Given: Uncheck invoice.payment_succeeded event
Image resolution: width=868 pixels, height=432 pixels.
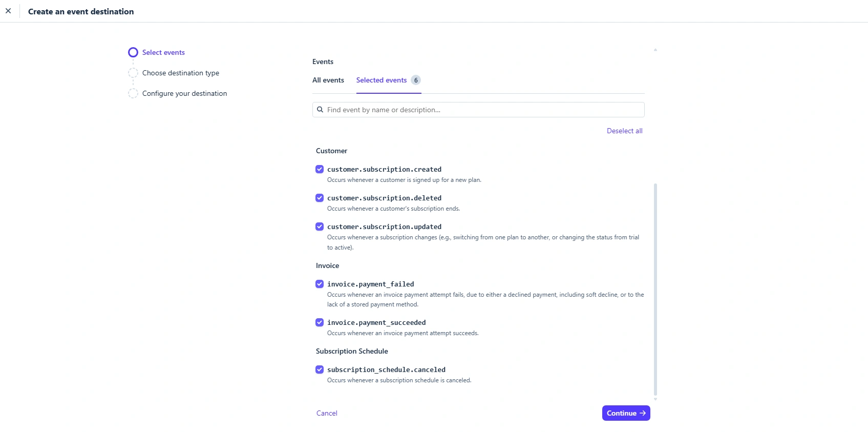Looking at the screenshot, I should [x=320, y=322].
